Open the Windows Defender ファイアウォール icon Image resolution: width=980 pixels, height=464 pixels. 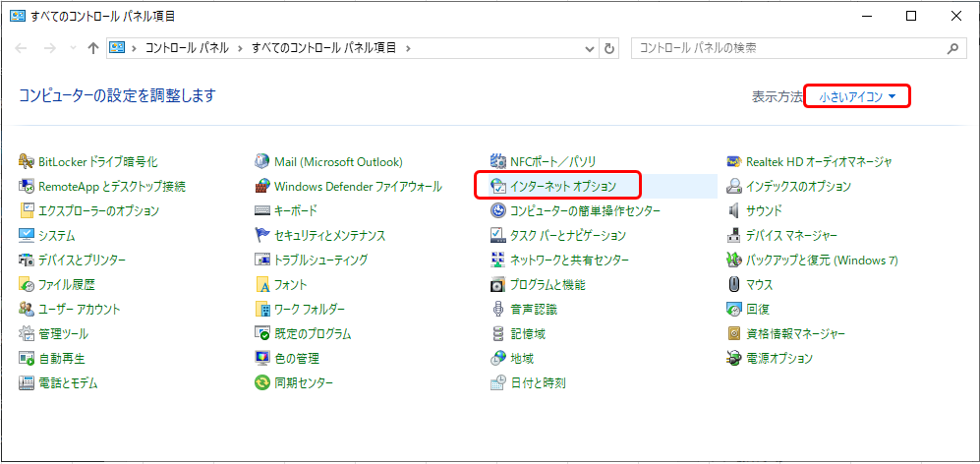click(262, 186)
